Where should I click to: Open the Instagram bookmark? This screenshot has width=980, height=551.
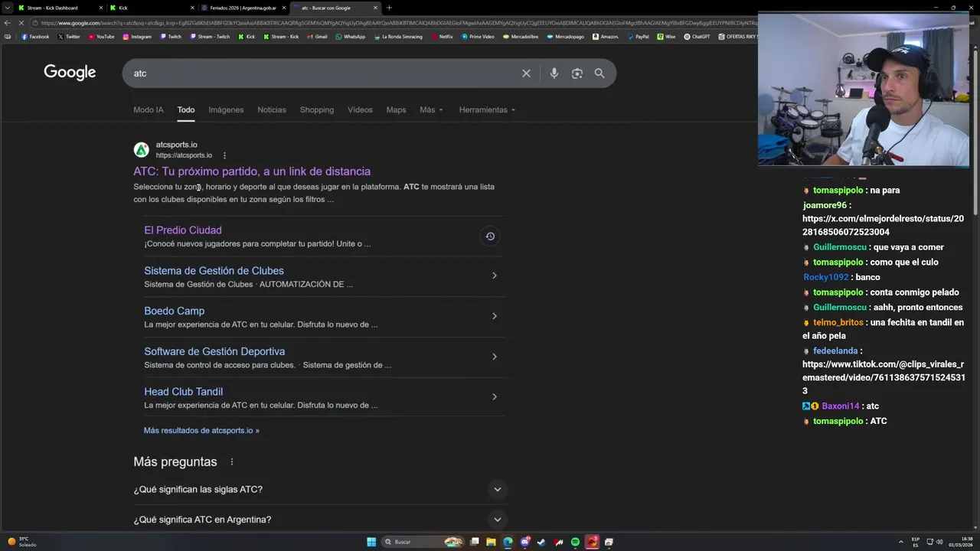coord(137,37)
